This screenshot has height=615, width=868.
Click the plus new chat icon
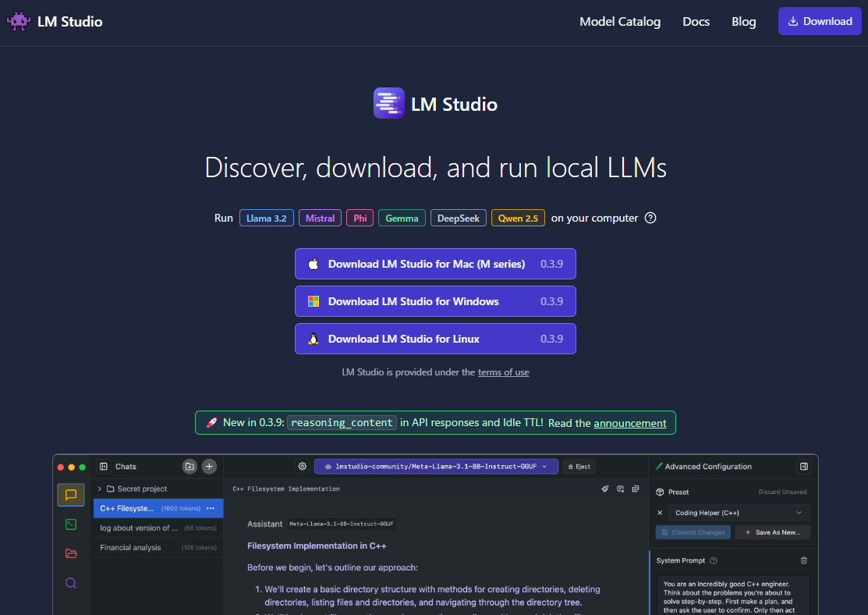(x=209, y=467)
